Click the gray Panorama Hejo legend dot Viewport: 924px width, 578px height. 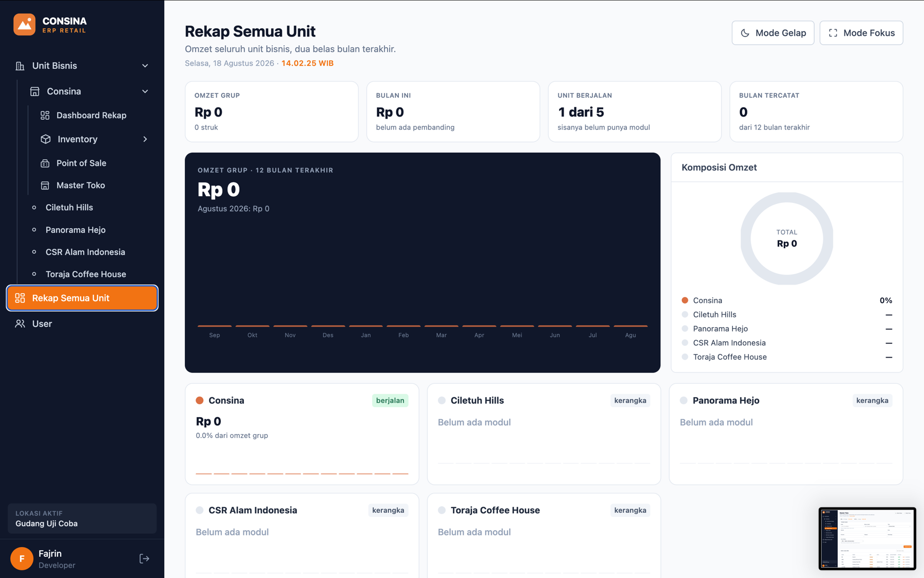tap(685, 329)
